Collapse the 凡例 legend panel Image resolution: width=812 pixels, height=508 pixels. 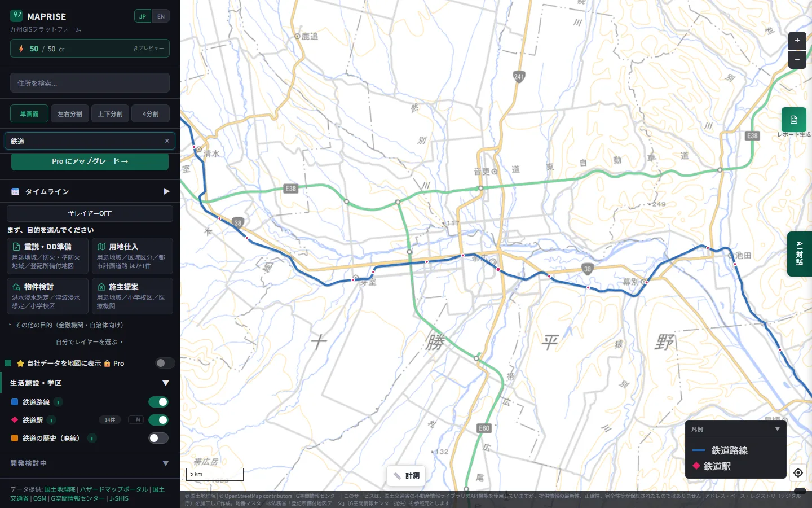(778, 429)
